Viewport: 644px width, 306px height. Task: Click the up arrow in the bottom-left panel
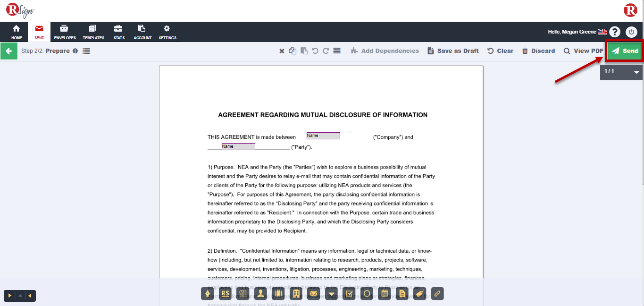pos(20,296)
